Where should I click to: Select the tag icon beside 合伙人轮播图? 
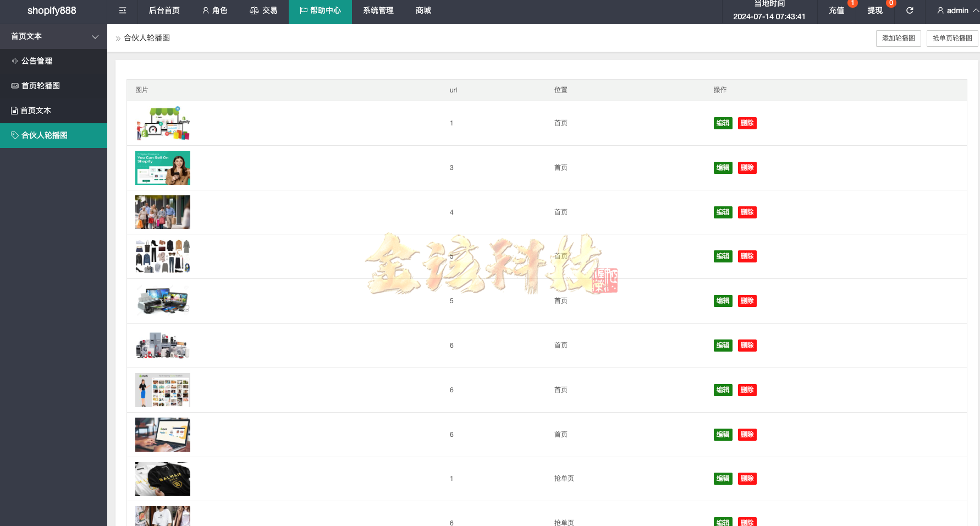15,135
